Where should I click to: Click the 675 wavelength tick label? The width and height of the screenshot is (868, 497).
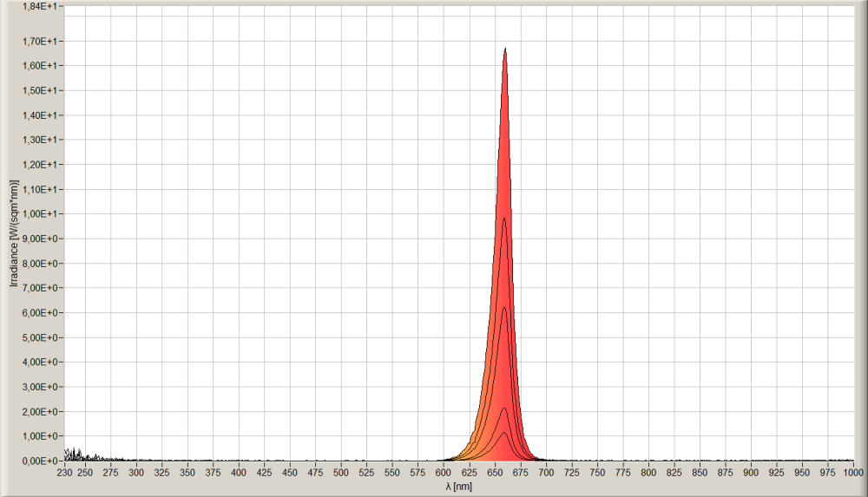[520, 473]
